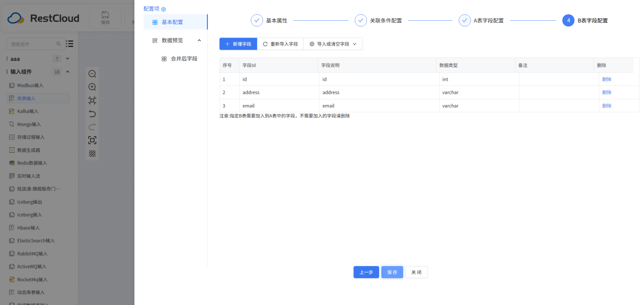644x305 pixels.
Task: Click the 数据类型 column header
Action: pos(476,65)
